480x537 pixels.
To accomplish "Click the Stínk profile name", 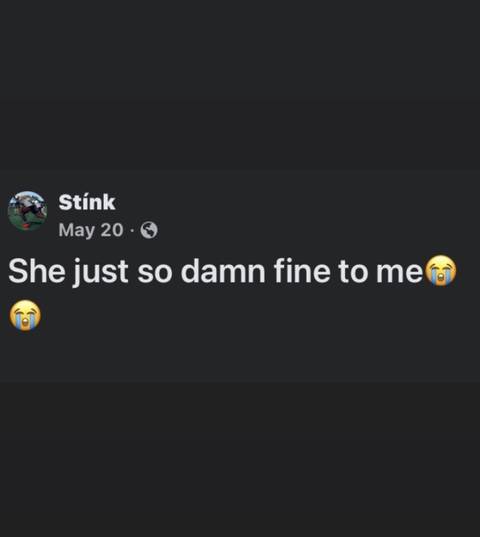I will point(87,202).
